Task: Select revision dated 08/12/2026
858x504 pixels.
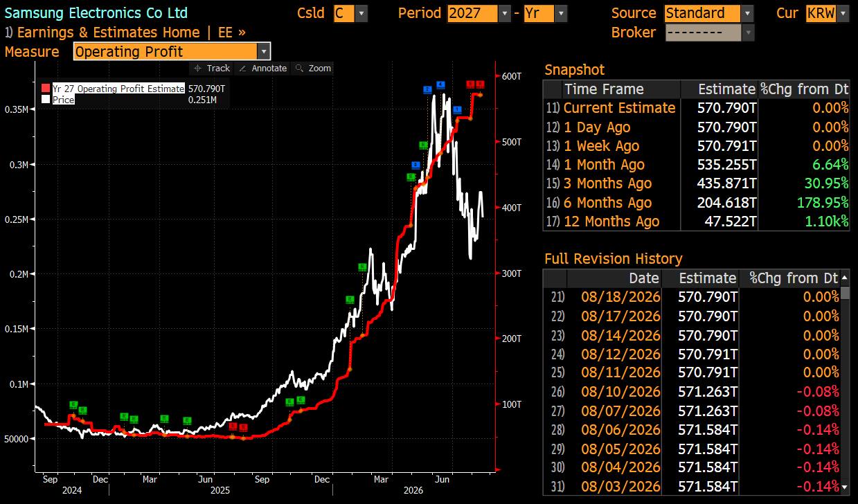Action: point(691,354)
